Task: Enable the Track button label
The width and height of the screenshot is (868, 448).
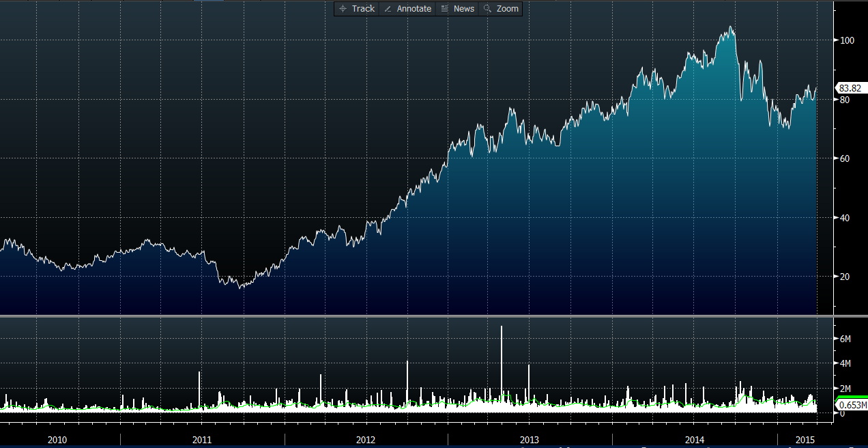Action: pos(363,9)
